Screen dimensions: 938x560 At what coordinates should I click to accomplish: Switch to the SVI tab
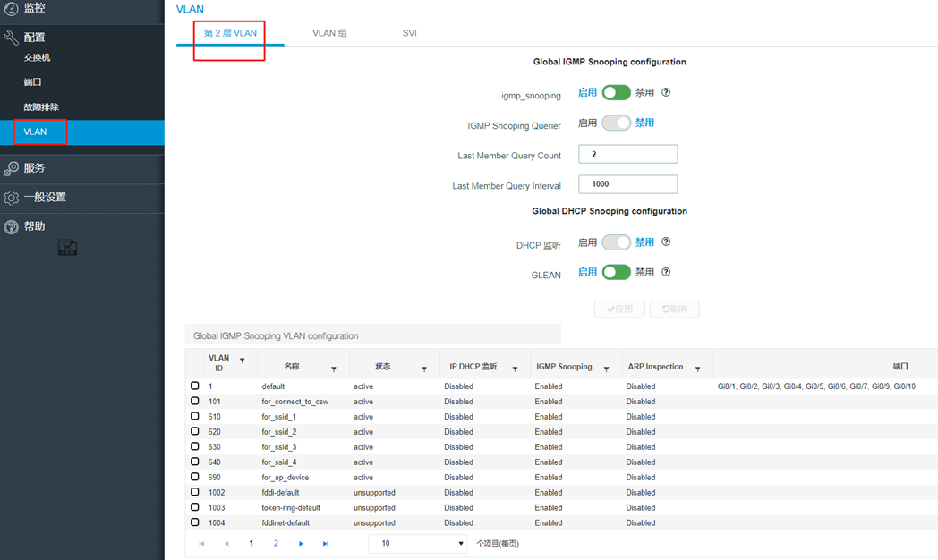[410, 33]
